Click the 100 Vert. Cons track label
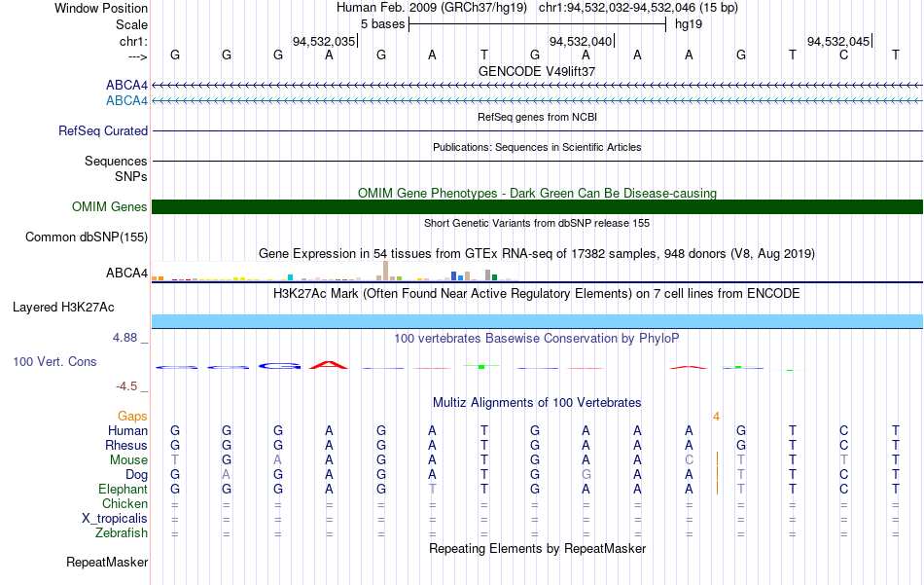 pos(54,361)
